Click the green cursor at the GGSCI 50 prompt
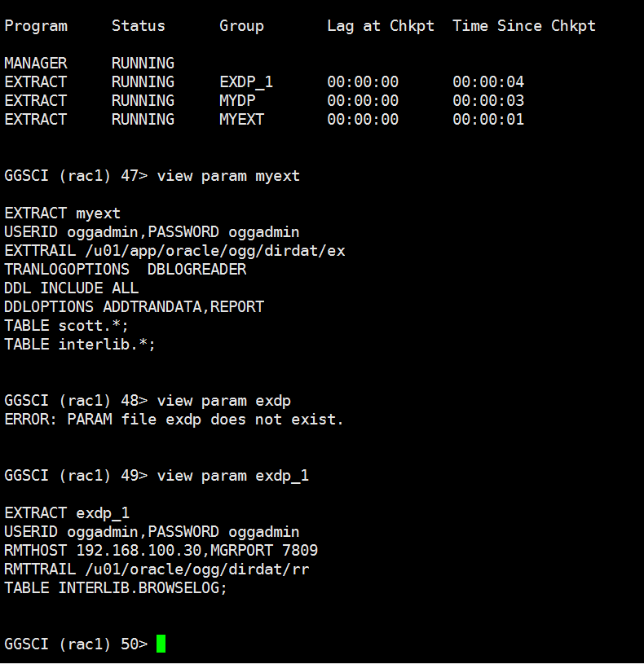The height and width of the screenshot is (664, 644). [x=161, y=644]
